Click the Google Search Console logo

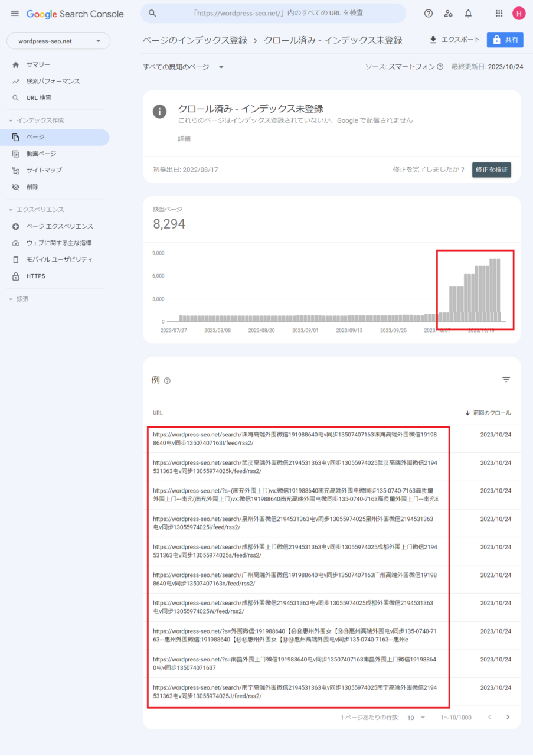coord(75,14)
